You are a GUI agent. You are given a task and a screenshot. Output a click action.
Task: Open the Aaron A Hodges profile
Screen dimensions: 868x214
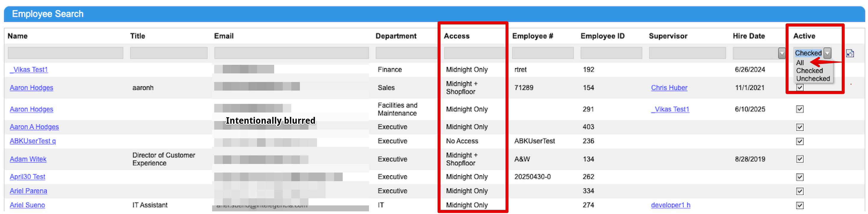pyautogui.click(x=34, y=127)
